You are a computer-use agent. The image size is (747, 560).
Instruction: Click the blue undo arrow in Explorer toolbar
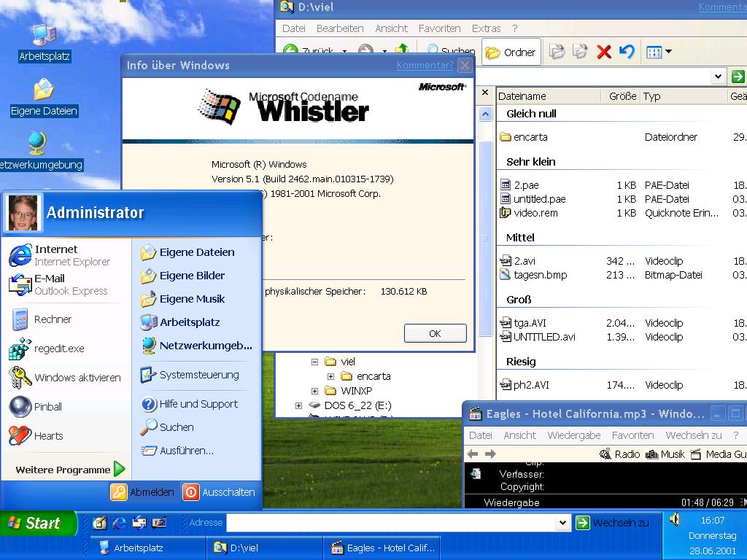point(627,52)
